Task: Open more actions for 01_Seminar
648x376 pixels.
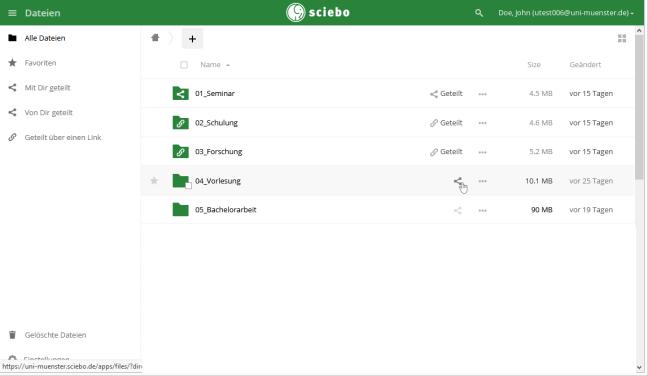Action: 482,94
